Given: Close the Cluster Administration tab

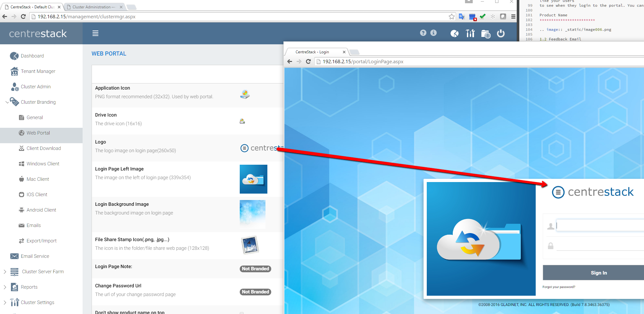Looking at the screenshot, I should click(121, 7).
